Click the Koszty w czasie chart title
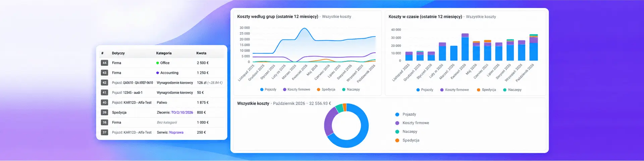Screen dimensions: 644x161 425,16
